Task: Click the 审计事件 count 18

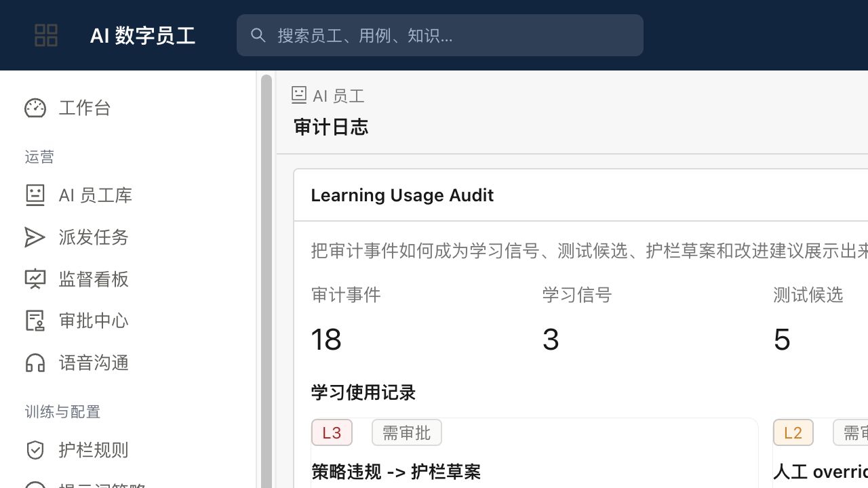Action: (x=326, y=339)
